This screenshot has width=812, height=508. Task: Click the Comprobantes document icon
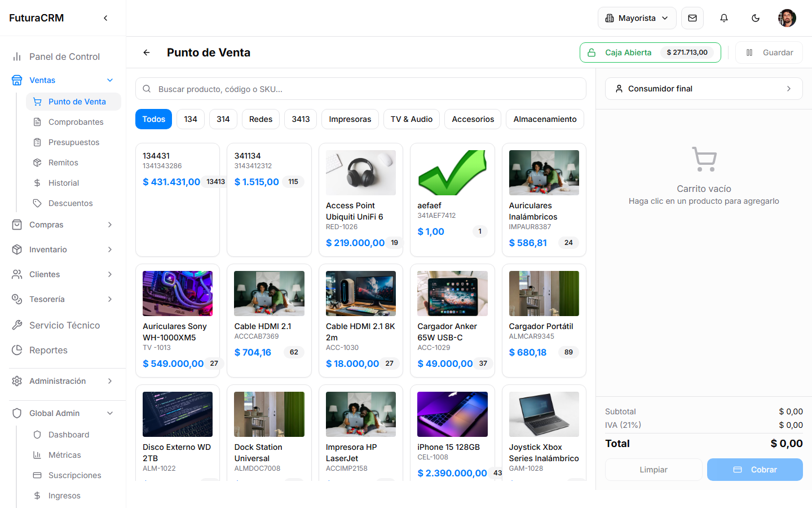pyautogui.click(x=37, y=122)
